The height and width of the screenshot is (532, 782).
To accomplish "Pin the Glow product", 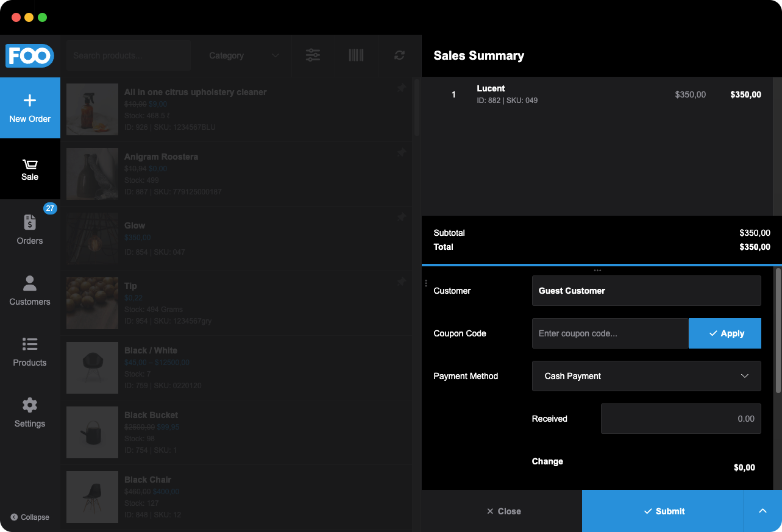I will point(401,217).
